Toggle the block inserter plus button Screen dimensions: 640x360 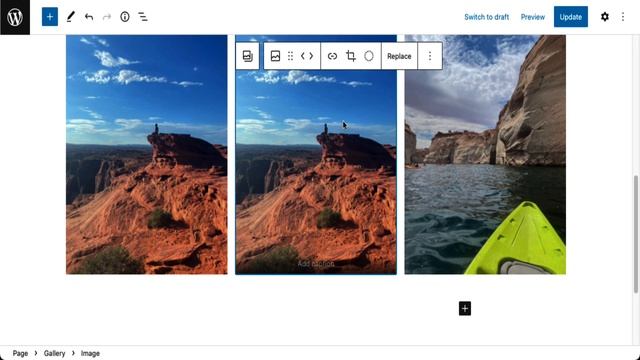[50, 17]
